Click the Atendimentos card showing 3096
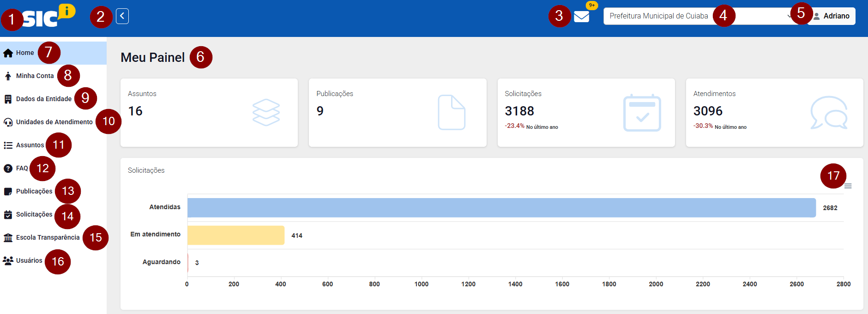The image size is (868, 314). tap(774, 113)
